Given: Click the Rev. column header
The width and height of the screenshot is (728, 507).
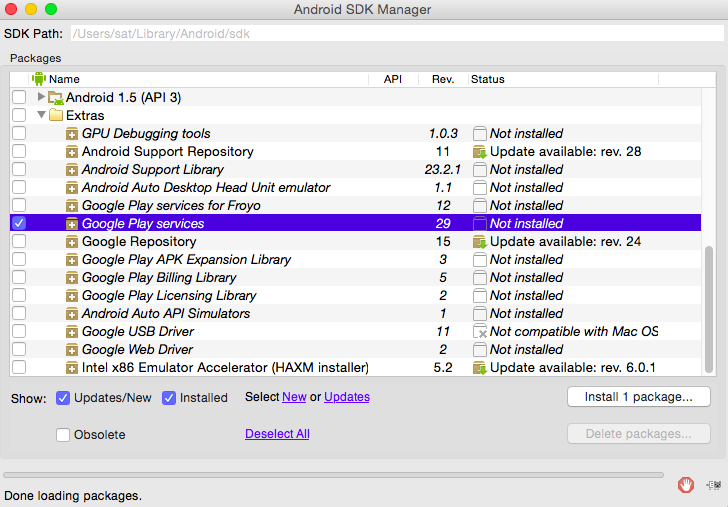Looking at the screenshot, I should [443, 79].
